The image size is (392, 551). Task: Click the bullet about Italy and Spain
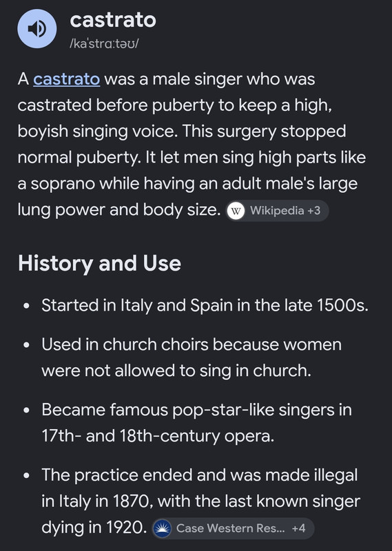(205, 305)
